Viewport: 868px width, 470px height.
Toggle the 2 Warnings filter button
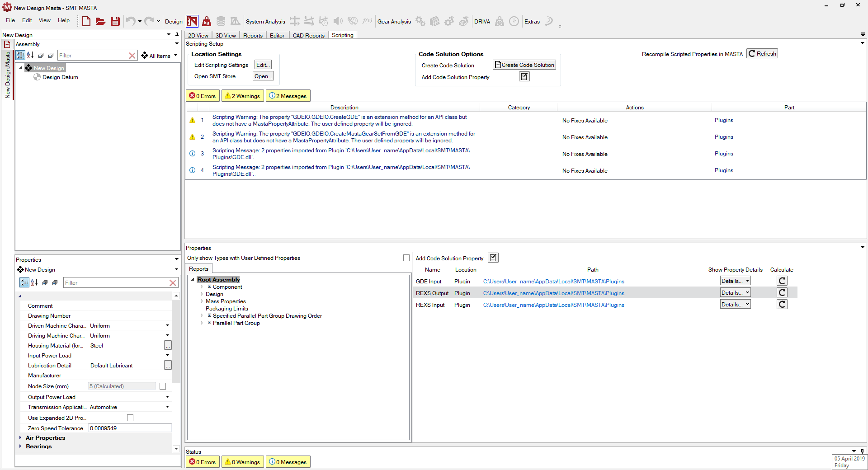coord(243,96)
